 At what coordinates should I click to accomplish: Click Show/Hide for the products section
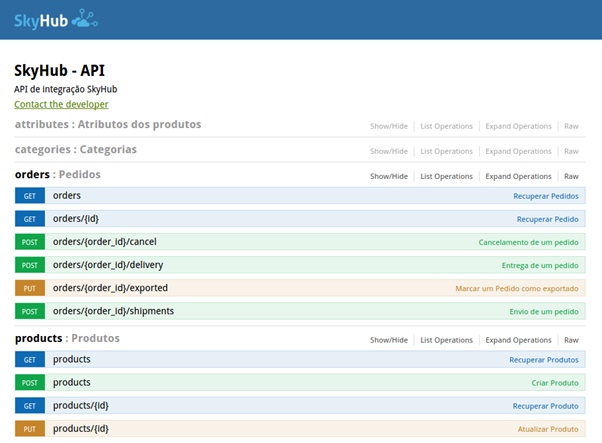click(x=389, y=340)
